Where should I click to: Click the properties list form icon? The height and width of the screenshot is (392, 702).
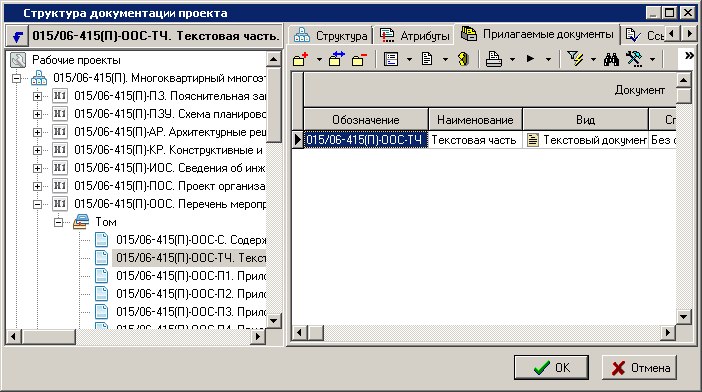point(391,59)
